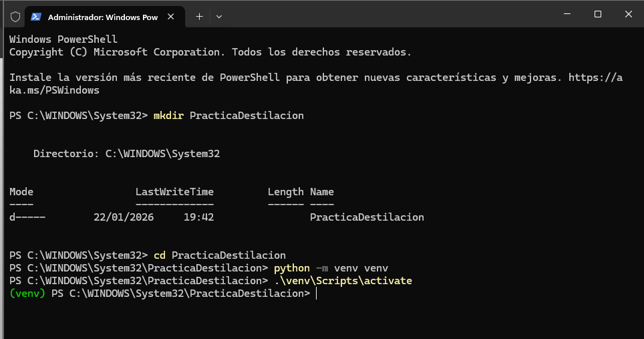Expand the new tab profile dropdown chevron

point(219,17)
